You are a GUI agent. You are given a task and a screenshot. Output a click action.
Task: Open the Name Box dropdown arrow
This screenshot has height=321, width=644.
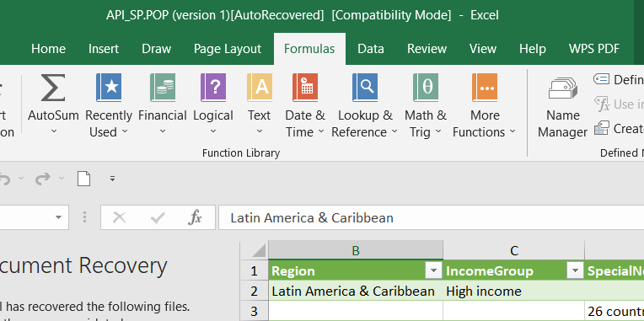point(59,217)
